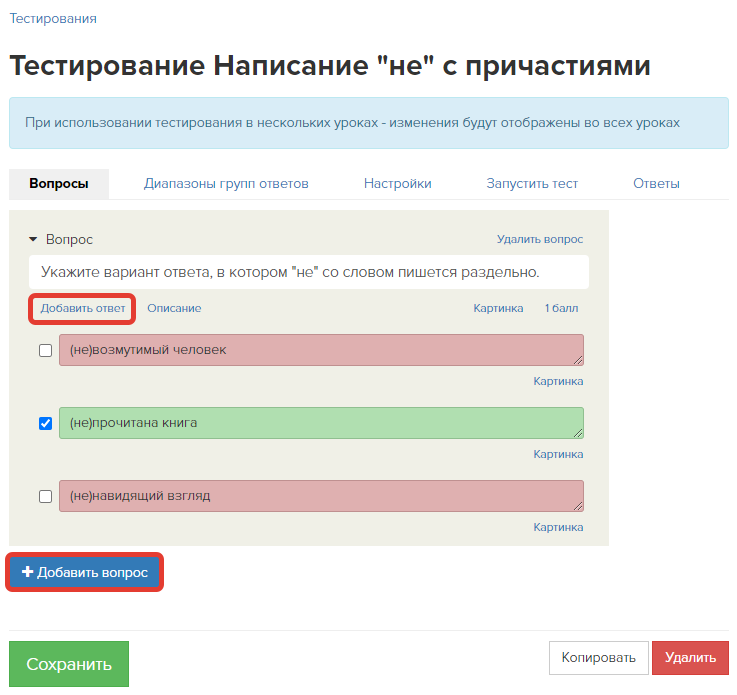Click the resize handle of (не)навидящий взгляд field
This screenshot has width=737, height=695.
(x=578, y=506)
